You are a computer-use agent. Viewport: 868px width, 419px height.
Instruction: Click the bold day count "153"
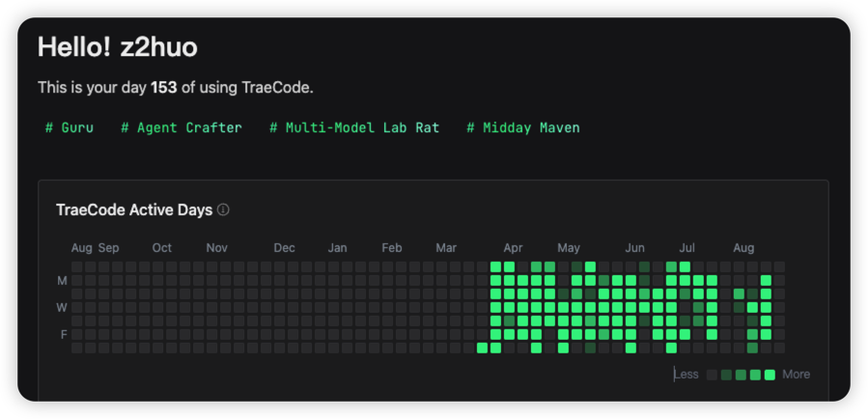[x=164, y=88]
